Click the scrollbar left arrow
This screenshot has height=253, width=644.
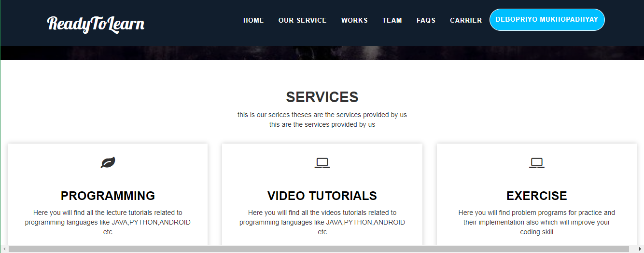coord(4,249)
